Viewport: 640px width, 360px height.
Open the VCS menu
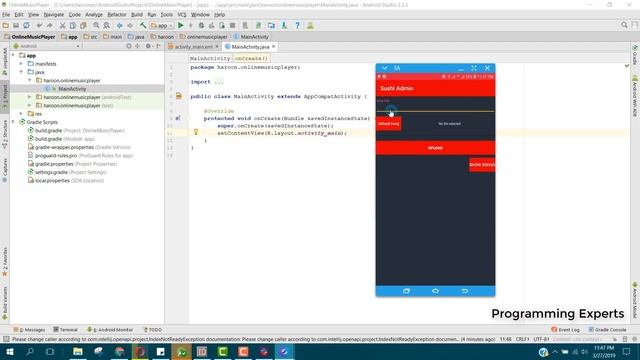coord(182,14)
